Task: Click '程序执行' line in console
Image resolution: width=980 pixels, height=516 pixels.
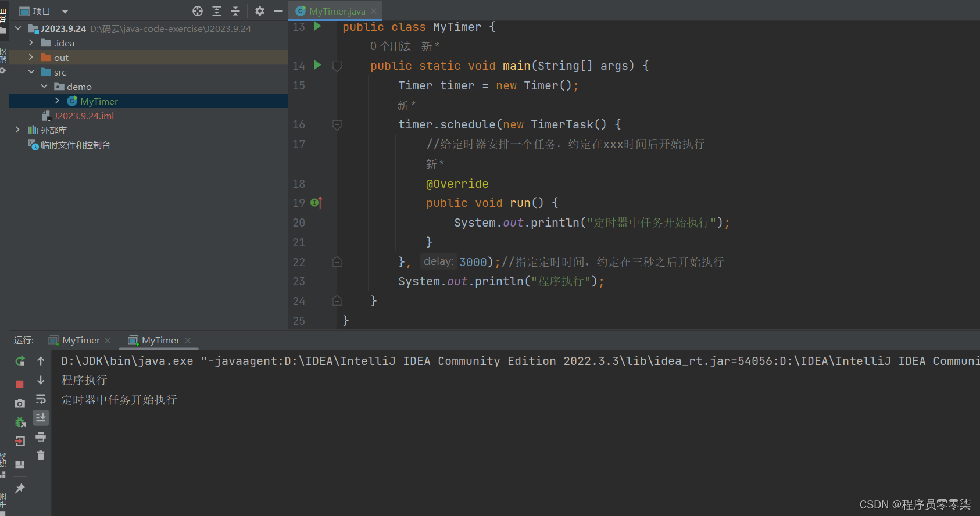Action: pyautogui.click(x=84, y=380)
